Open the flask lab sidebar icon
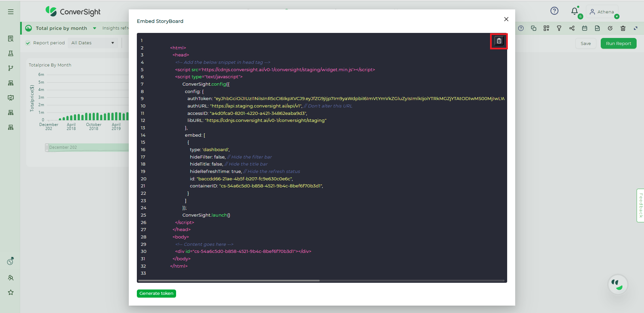Image resolution: width=644 pixels, height=313 pixels. (11, 53)
